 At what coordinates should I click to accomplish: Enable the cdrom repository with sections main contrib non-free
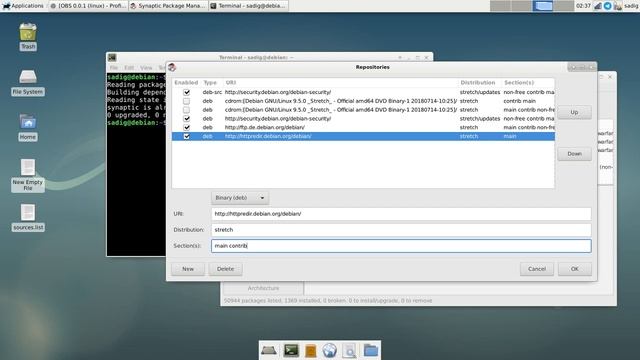click(187, 110)
